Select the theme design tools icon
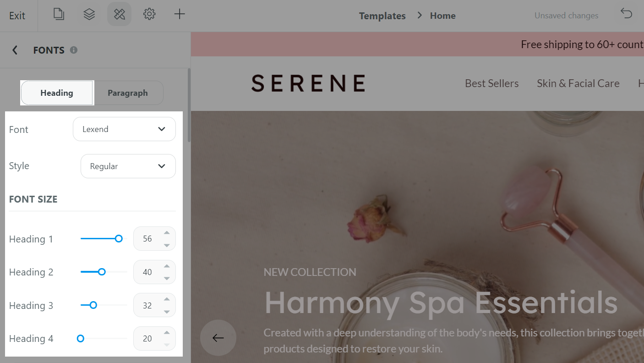This screenshot has height=363, width=644. click(x=119, y=15)
